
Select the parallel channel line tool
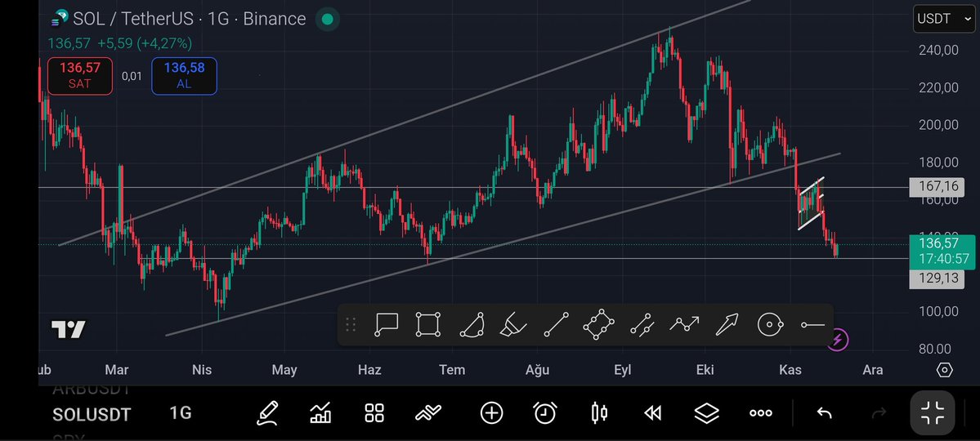pos(642,325)
